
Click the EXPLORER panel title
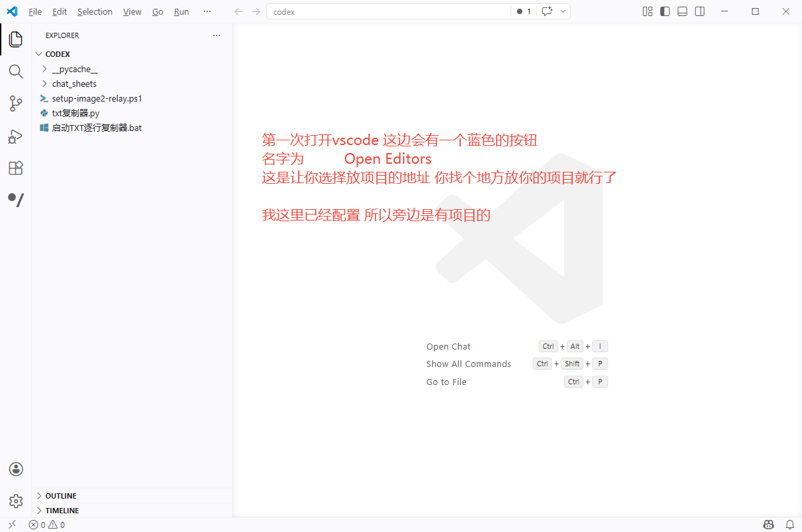[62, 35]
